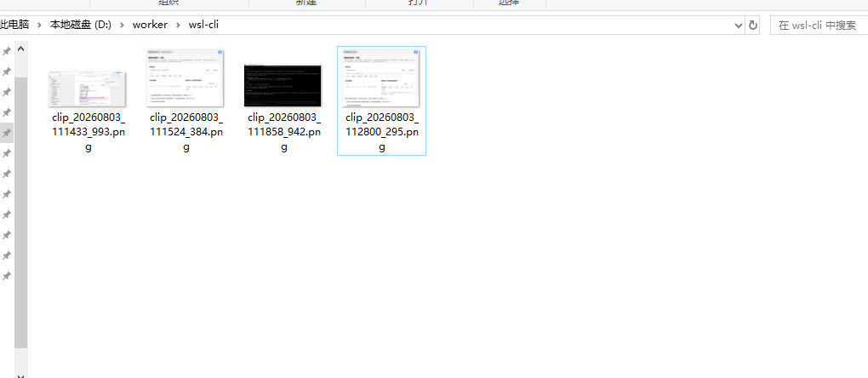Viewport: 868px width, 378px height.
Task: Select the black terminal thumbnail clip_20260803_111858_942.png
Action: pyautogui.click(x=283, y=85)
